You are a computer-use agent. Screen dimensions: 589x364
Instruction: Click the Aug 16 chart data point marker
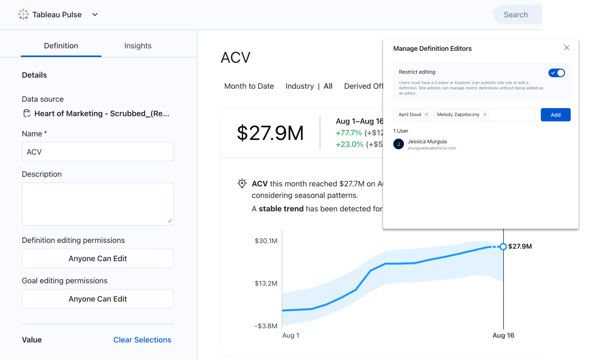point(503,247)
